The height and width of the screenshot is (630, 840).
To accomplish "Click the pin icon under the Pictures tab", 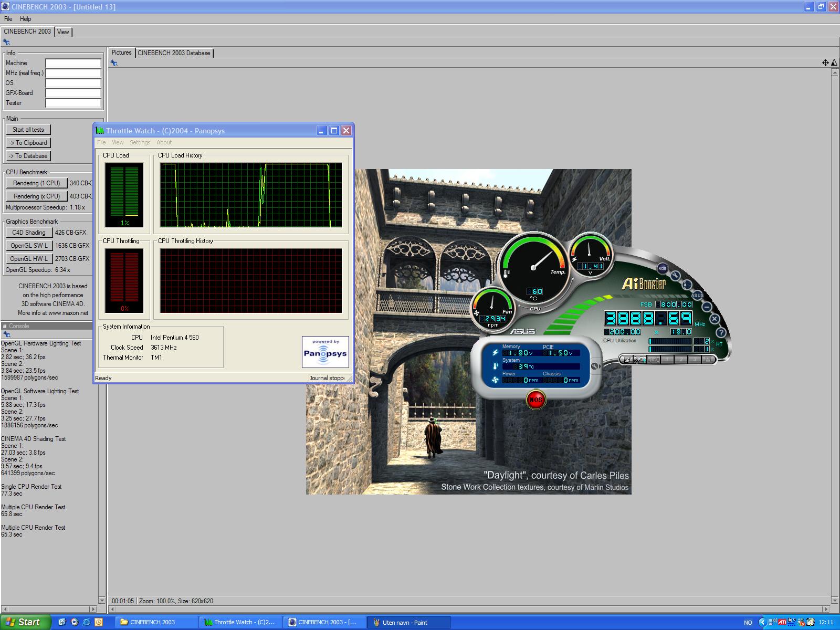I will [114, 63].
